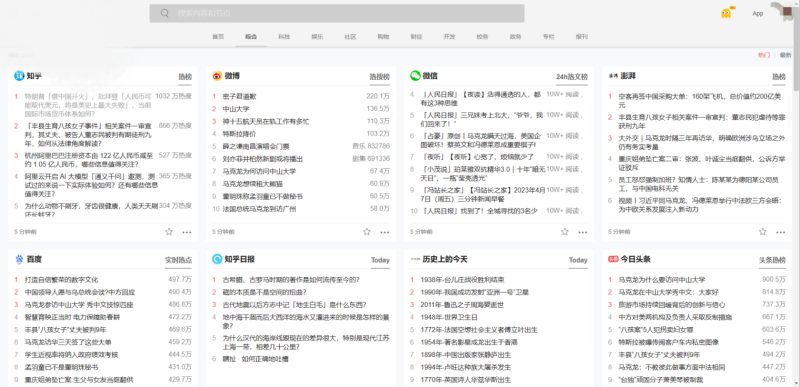The height and width of the screenshot is (387, 800).
Task: Open more options on 知乎 card
Action: (187, 233)
